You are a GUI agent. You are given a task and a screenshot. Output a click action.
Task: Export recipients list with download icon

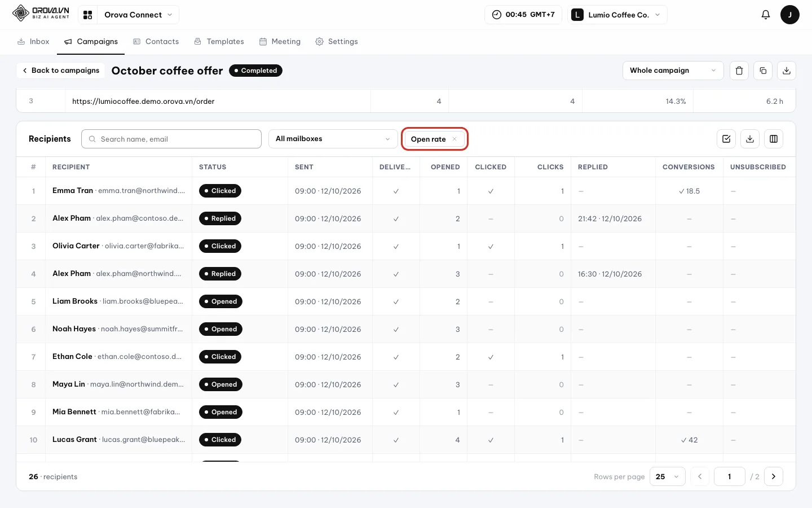tap(750, 139)
